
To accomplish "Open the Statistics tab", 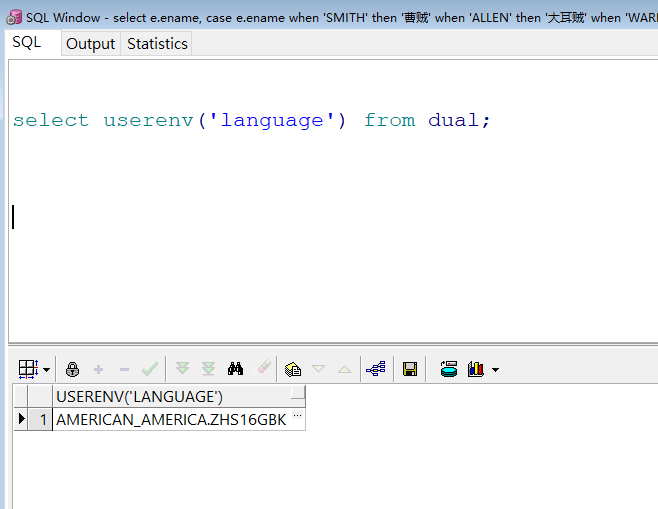I will pyautogui.click(x=157, y=44).
